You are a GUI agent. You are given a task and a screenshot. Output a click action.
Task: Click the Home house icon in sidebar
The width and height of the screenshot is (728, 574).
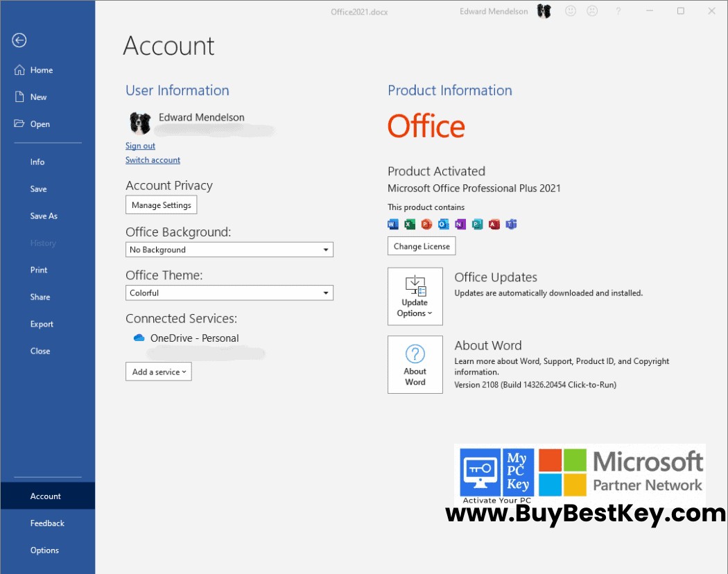click(x=19, y=70)
